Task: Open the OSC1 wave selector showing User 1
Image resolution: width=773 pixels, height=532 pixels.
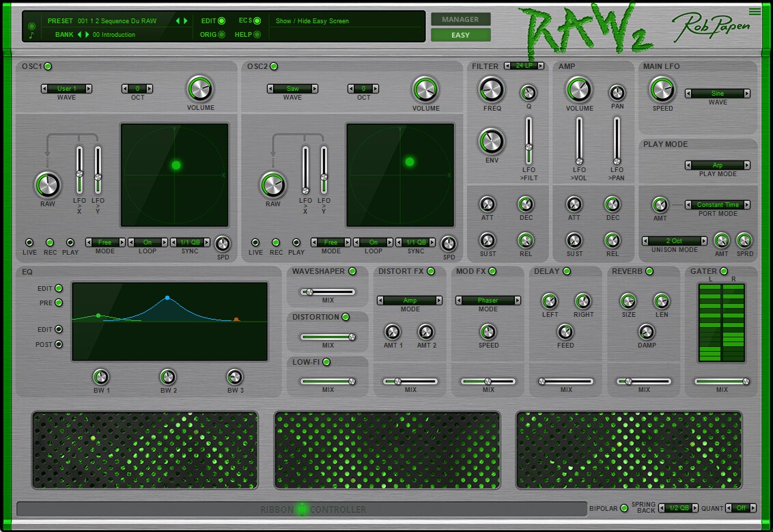Action: tap(66, 89)
